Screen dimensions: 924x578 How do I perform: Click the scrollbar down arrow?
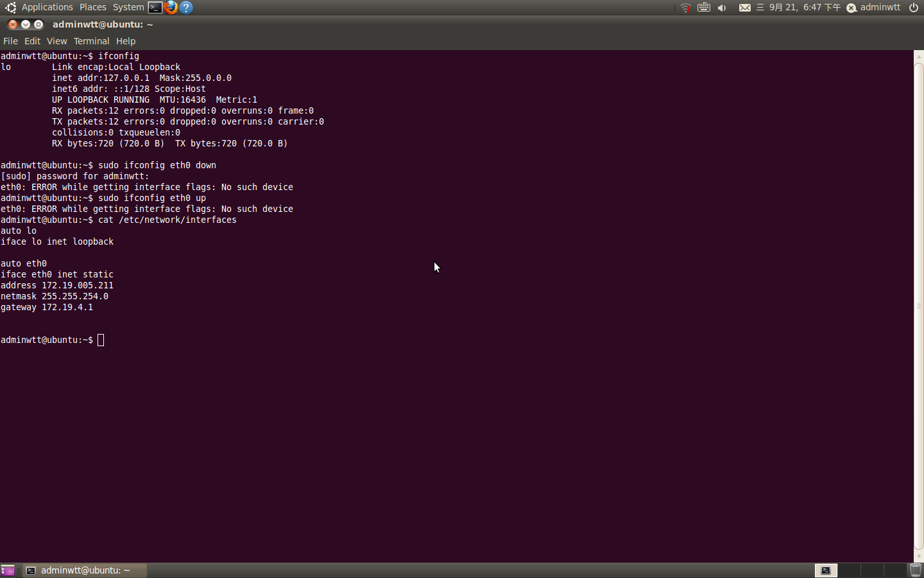click(x=919, y=557)
